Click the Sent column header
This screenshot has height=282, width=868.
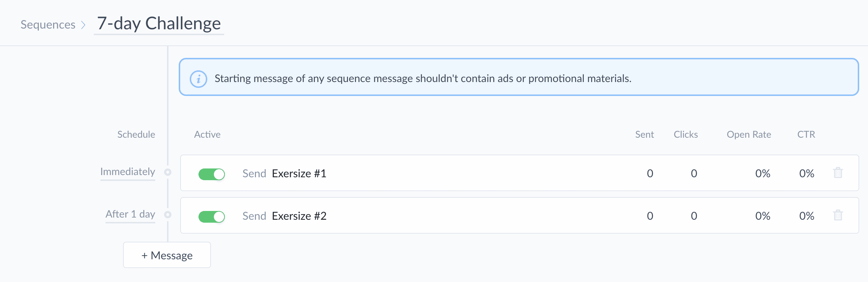click(x=645, y=134)
